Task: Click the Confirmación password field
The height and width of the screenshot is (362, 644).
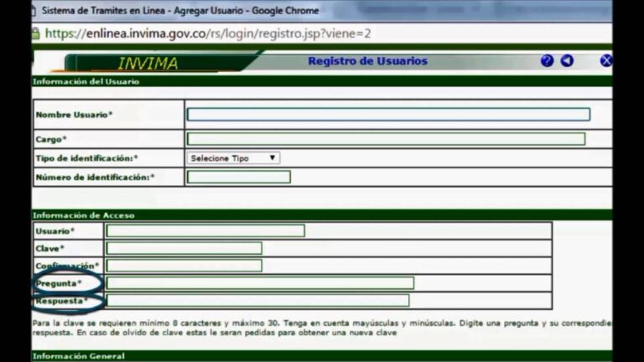Action: [184, 266]
